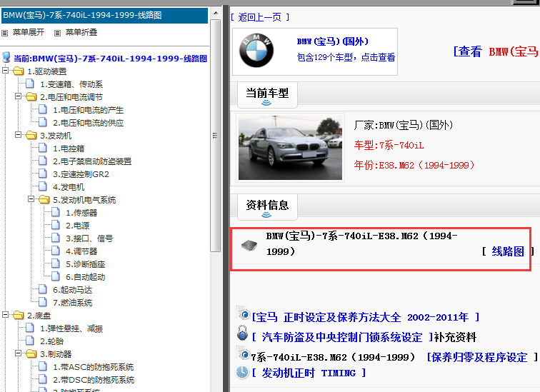Click the tree panel scrollbar up arrow

[x=216, y=13]
